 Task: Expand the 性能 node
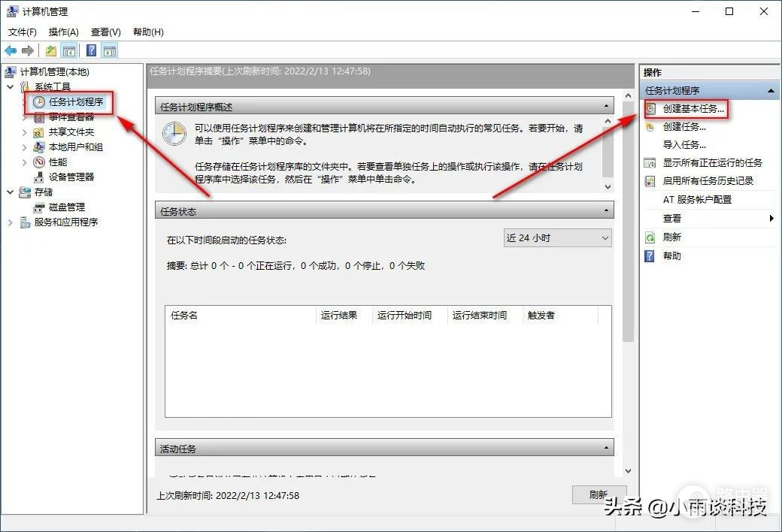click(x=24, y=162)
